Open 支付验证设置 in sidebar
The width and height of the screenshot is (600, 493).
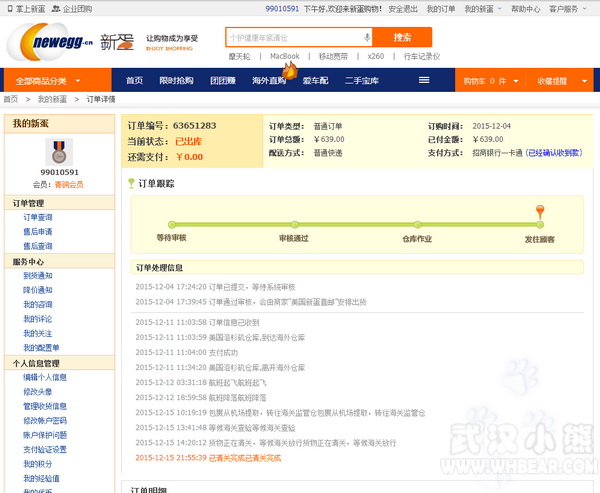click(45, 449)
